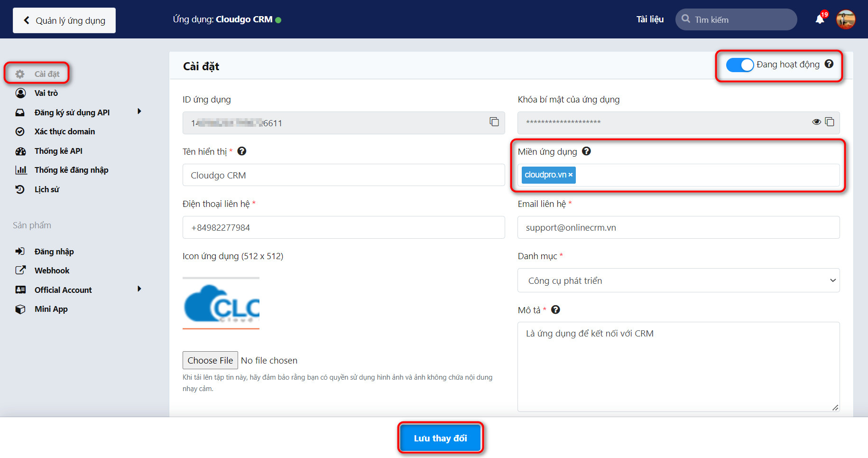The height and width of the screenshot is (458, 868).
Task: Expand Official Account submenu arrow
Action: (x=139, y=289)
